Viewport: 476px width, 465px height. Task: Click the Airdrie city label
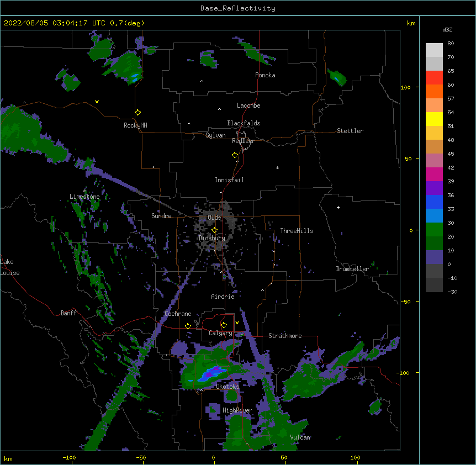(x=223, y=297)
